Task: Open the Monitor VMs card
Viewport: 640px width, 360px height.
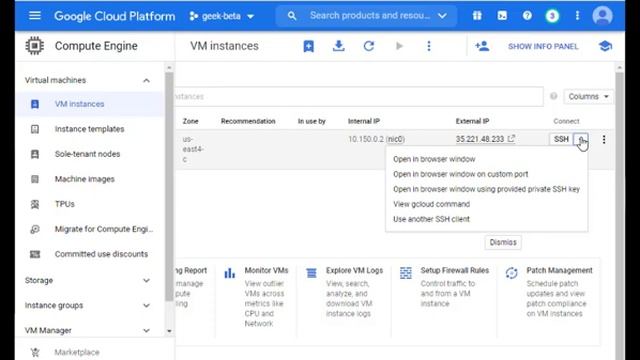Action: click(x=257, y=297)
